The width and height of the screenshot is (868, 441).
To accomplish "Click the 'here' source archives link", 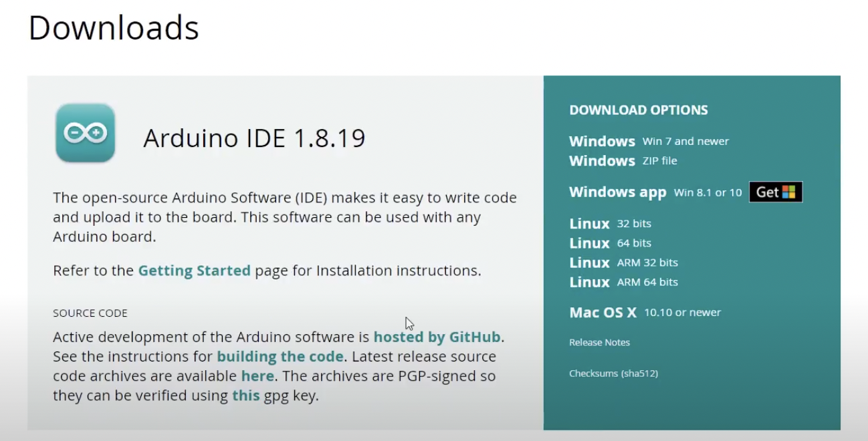I will pyautogui.click(x=257, y=376).
